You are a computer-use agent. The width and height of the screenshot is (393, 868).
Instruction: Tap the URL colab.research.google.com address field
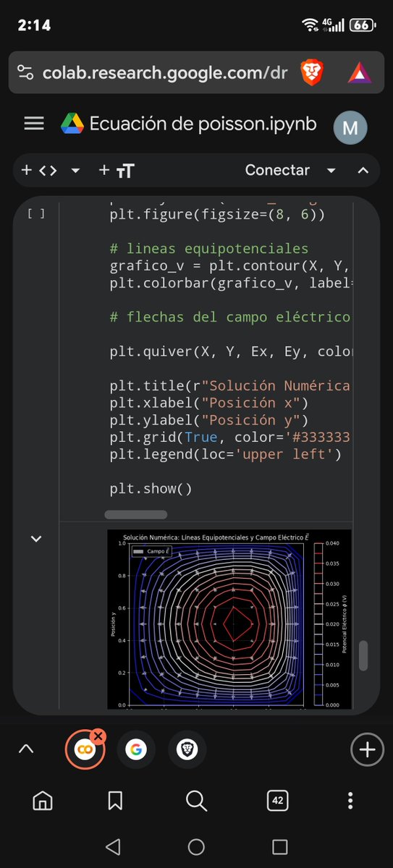point(165,72)
